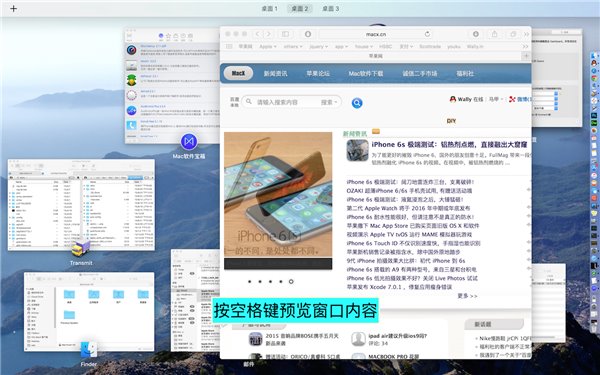Open the iPhone 6s 极限测试 headline thumbnail
This screenshot has width=600, height=375.
click(357, 150)
